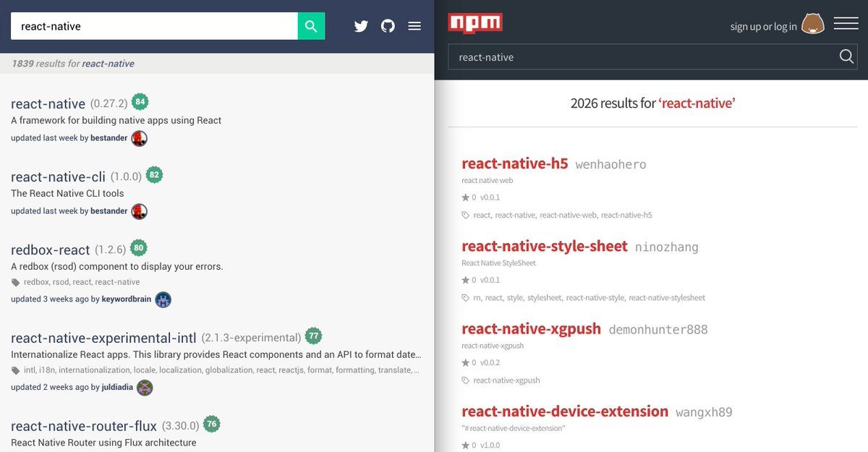Expand the npm hamburger menu

pos(846,23)
